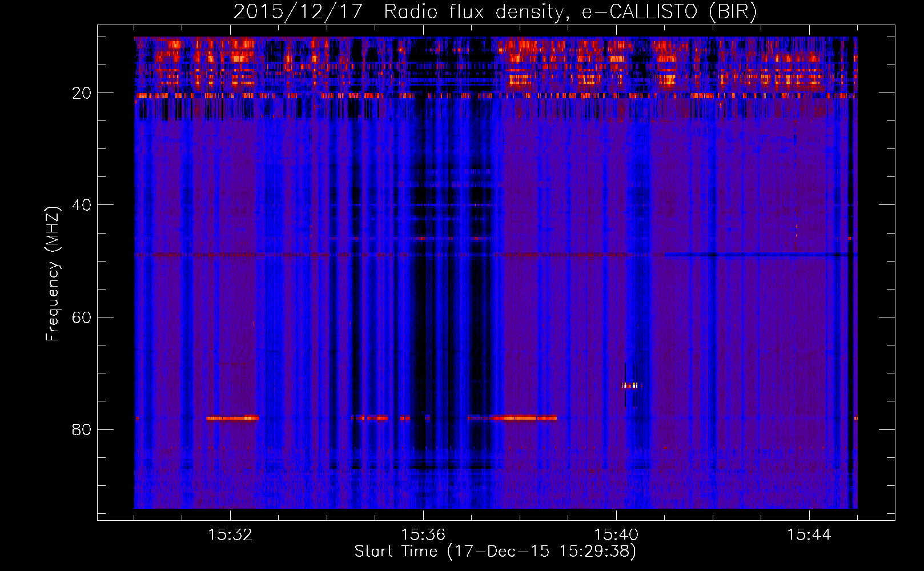Click the 15:44 time tick label
Screen dimensions: 924x571
click(x=809, y=534)
